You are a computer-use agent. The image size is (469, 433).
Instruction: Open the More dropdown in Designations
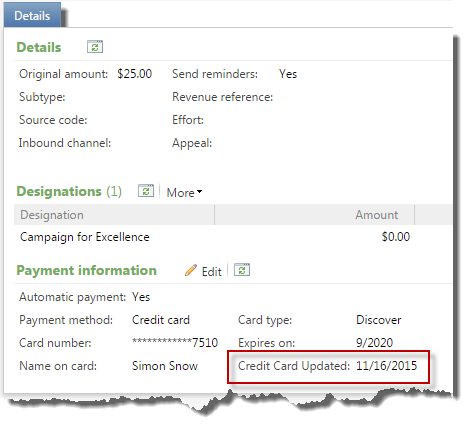pos(184,192)
